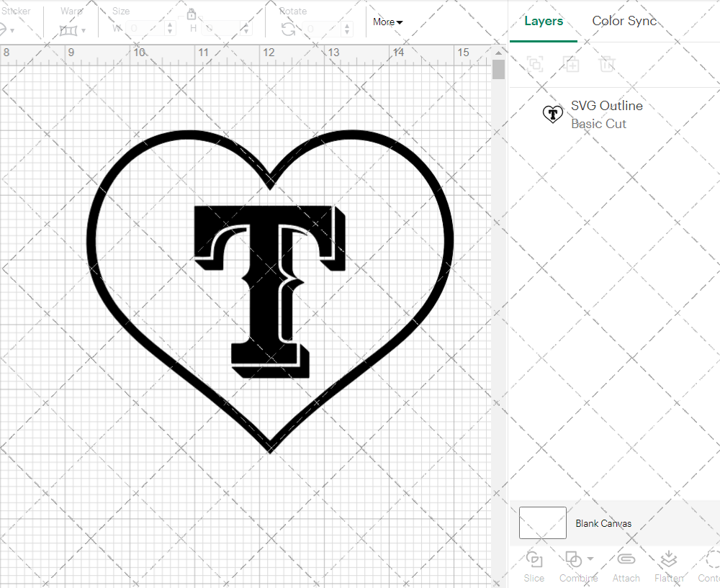Select the Layers tab
Image resolution: width=720 pixels, height=588 pixels.
click(x=544, y=21)
